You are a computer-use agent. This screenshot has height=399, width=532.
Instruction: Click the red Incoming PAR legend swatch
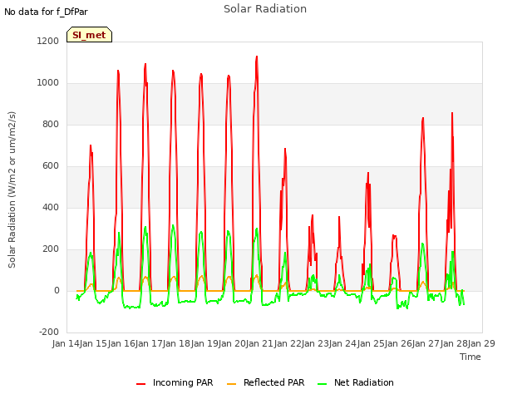(x=140, y=384)
